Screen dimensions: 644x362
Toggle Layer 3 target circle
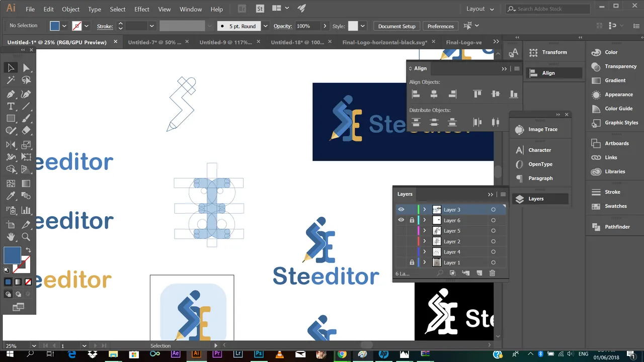pyautogui.click(x=493, y=210)
